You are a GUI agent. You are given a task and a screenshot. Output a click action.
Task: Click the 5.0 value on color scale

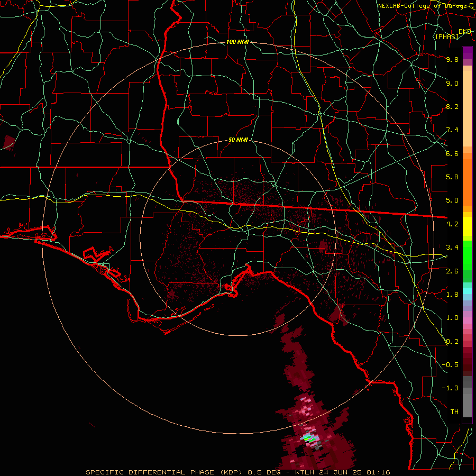click(452, 200)
